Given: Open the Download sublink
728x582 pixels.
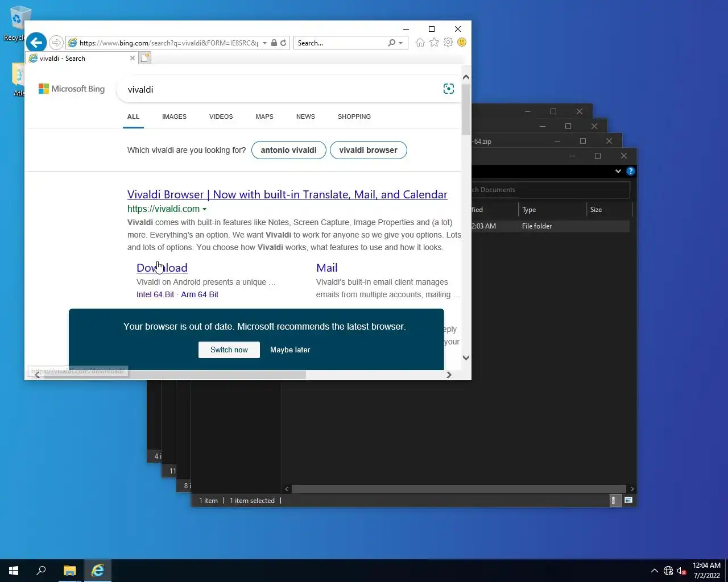Looking at the screenshot, I should pos(162,268).
